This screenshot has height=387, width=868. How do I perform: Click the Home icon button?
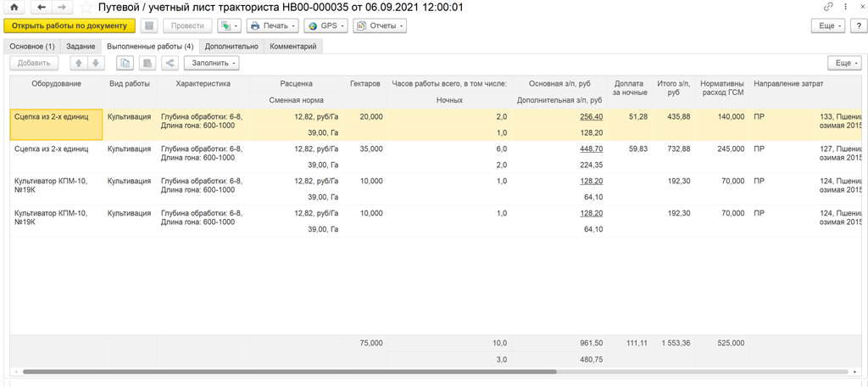click(13, 8)
